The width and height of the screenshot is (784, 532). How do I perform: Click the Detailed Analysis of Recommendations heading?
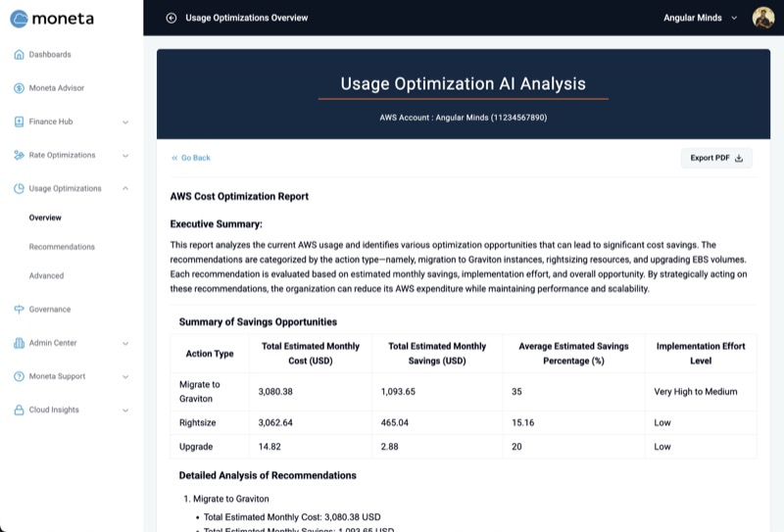(x=268, y=475)
